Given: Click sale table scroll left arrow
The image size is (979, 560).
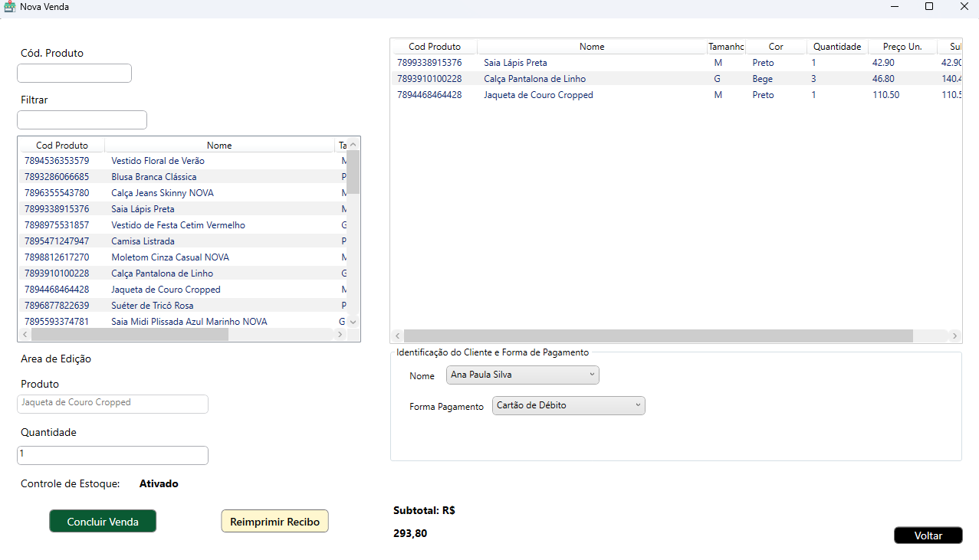Looking at the screenshot, I should coord(397,336).
